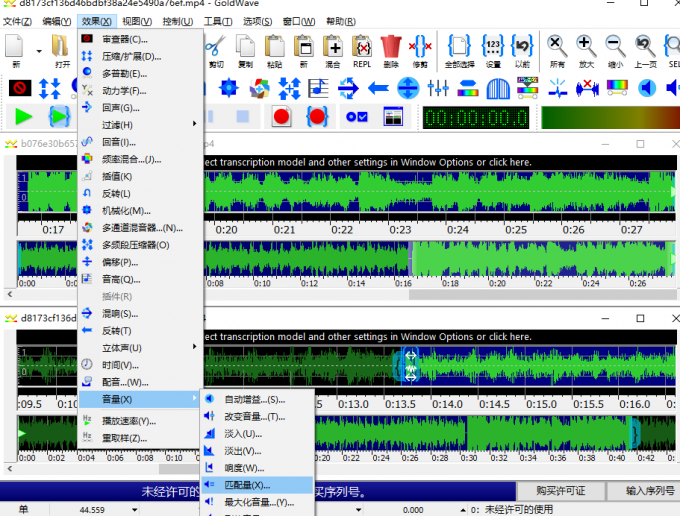Viewport: 680px width, 516px height.
Task: Open the 选项 menu
Action: click(258, 21)
